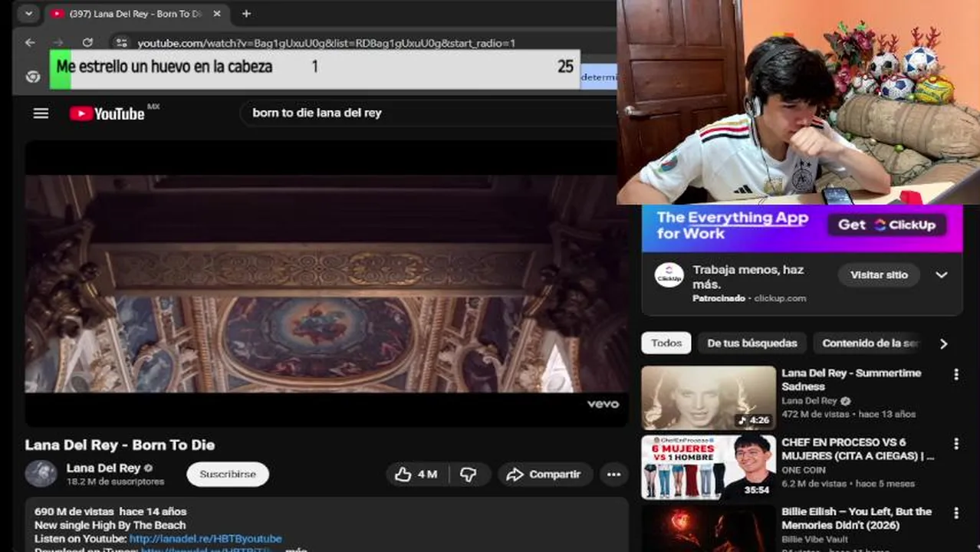Like the video with the thumbs-up button
This screenshot has height=552, width=980.
pyautogui.click(x=416, y=475)
